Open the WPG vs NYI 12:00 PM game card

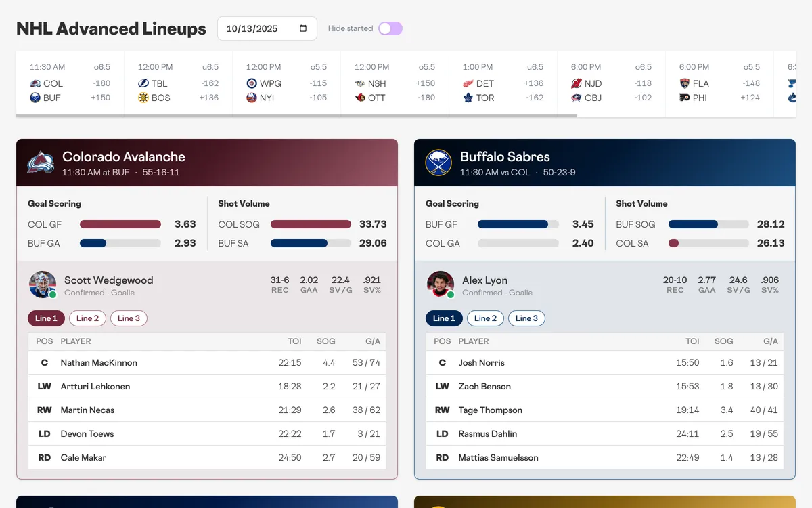click(287, 83)
